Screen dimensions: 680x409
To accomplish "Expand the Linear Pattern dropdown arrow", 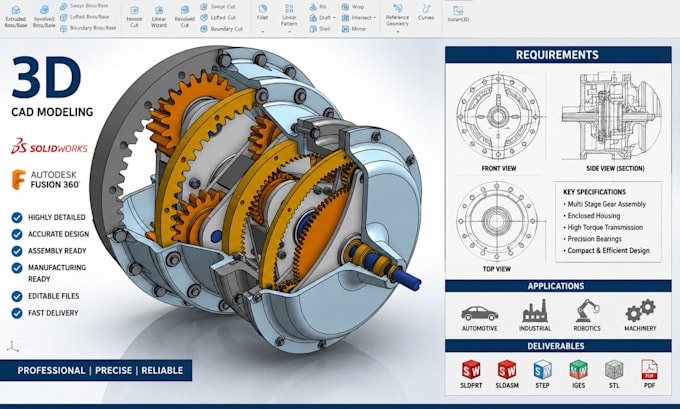I will click(x=289, y=34).
